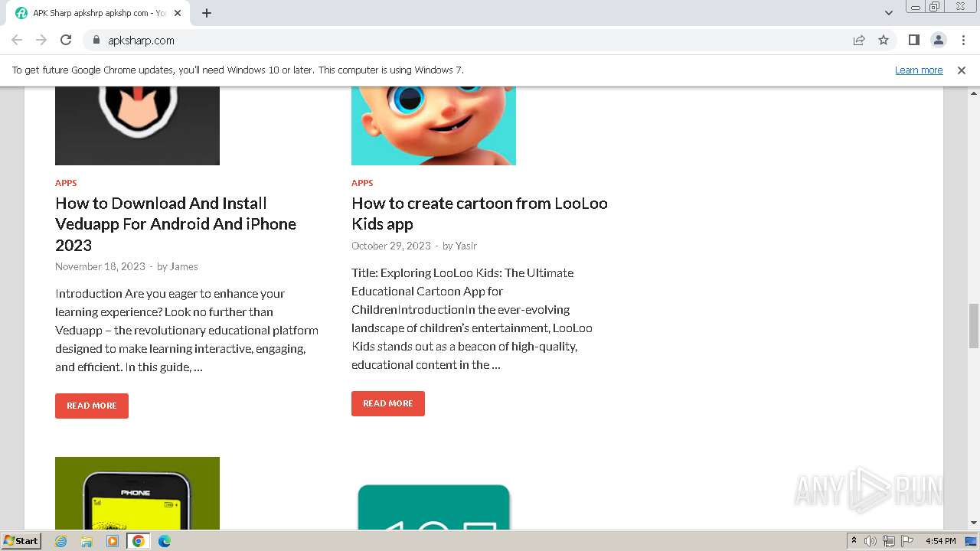The height and width of the screenshot is (551, 980).
Task: Share this page icon in address bar
Action: 859,40
